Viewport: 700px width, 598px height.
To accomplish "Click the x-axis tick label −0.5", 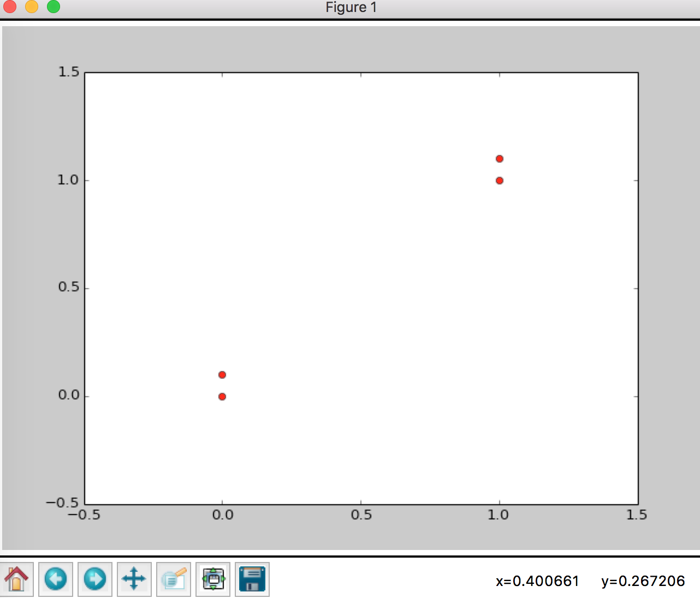I will tap(84, 515).
